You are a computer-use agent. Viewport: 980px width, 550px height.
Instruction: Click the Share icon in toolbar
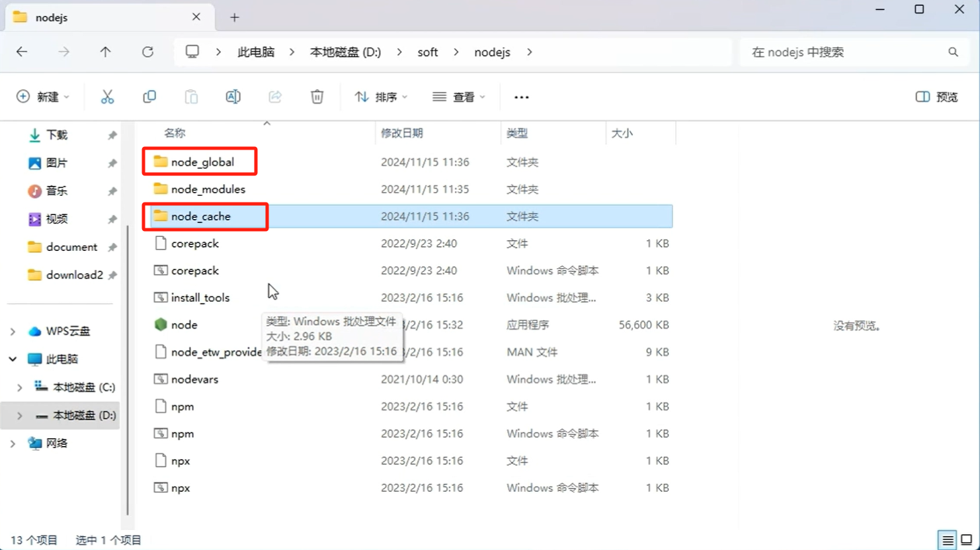coord(275,97)
